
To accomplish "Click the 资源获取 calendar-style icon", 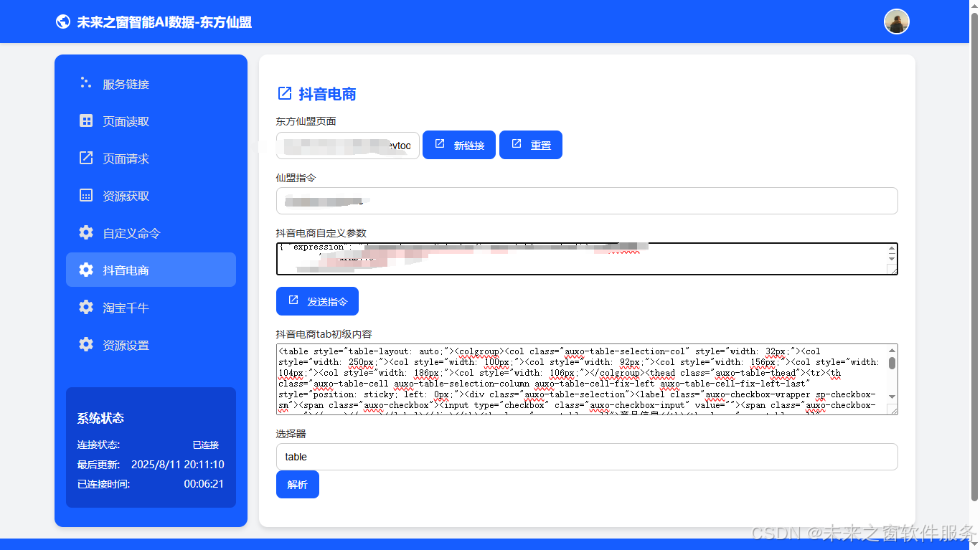I will (86, 195).
